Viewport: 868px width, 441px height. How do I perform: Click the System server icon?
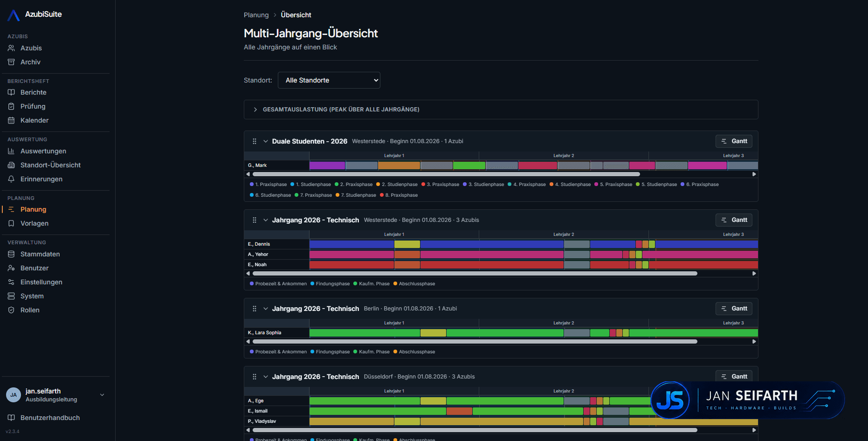pyautogui.click(x=11, y=296)
